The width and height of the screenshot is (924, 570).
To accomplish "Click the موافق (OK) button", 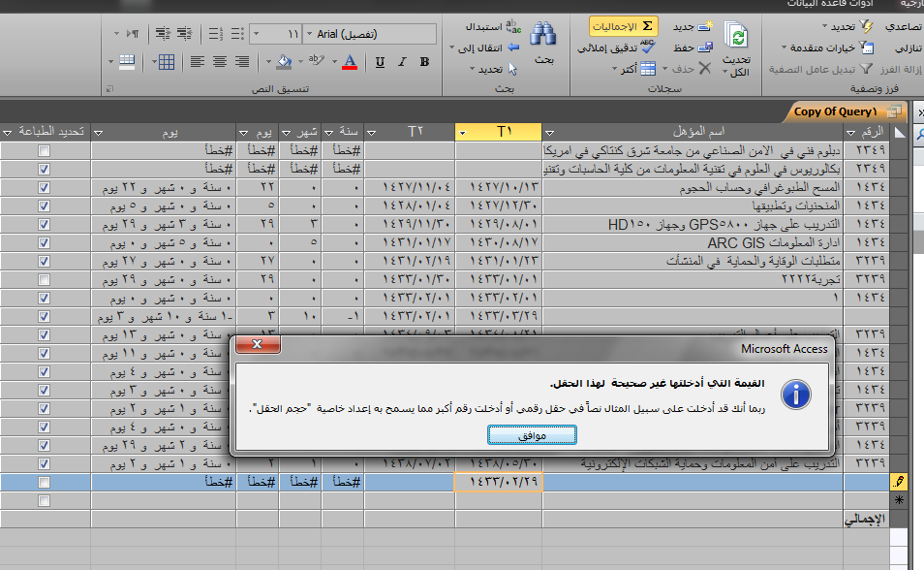I will (532, 435).
